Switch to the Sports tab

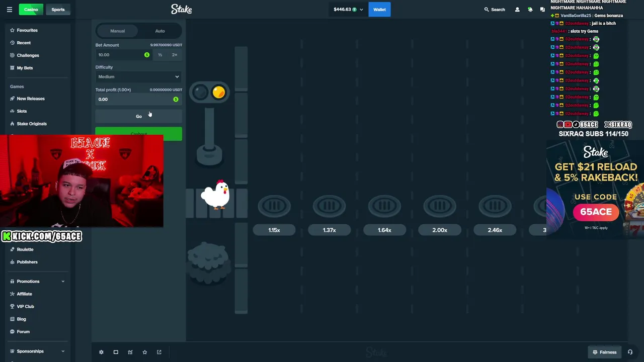(x=58, y=10)
